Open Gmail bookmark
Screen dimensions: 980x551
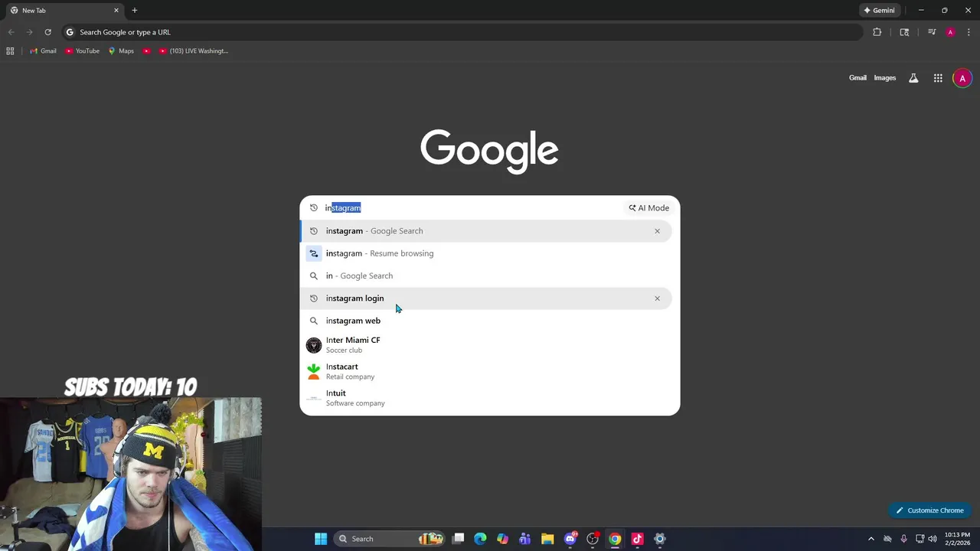[43, 51]
